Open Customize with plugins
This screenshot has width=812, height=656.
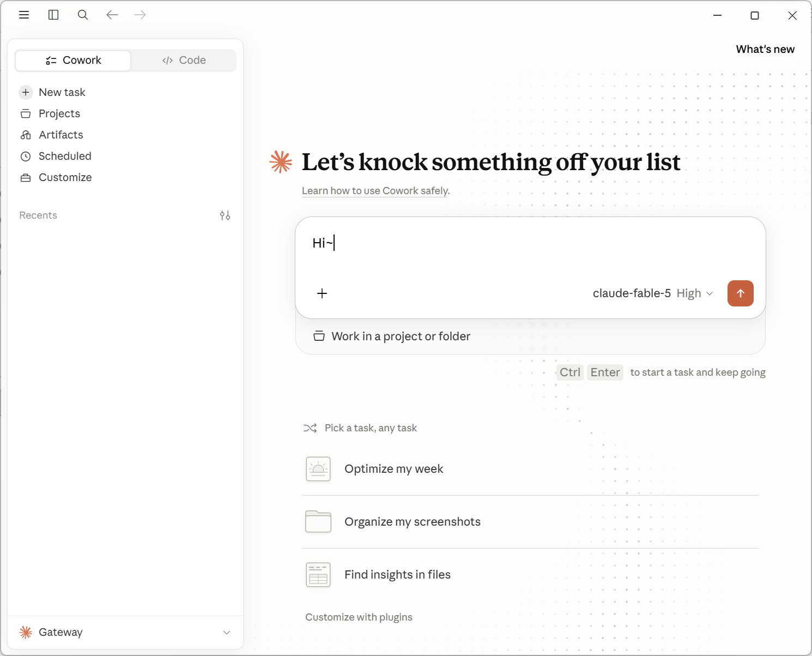pyautogui.click(x=359, y=617)
